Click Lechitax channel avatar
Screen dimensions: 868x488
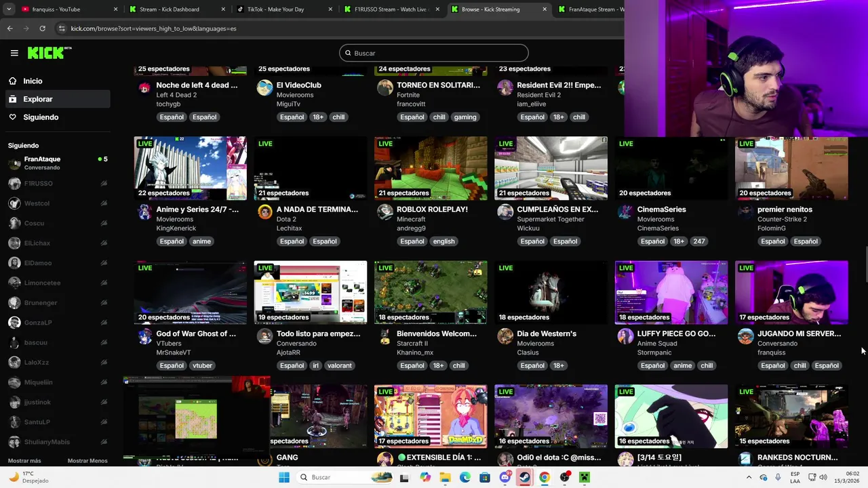264,212
